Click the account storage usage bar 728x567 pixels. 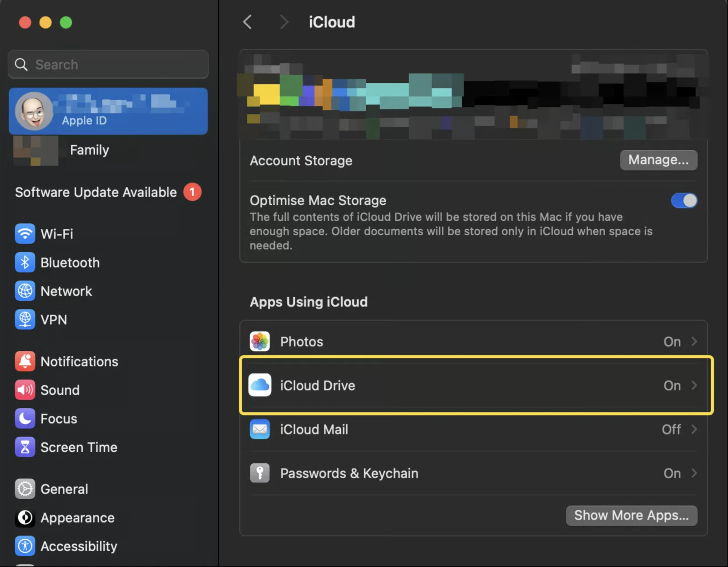point(473,93)
